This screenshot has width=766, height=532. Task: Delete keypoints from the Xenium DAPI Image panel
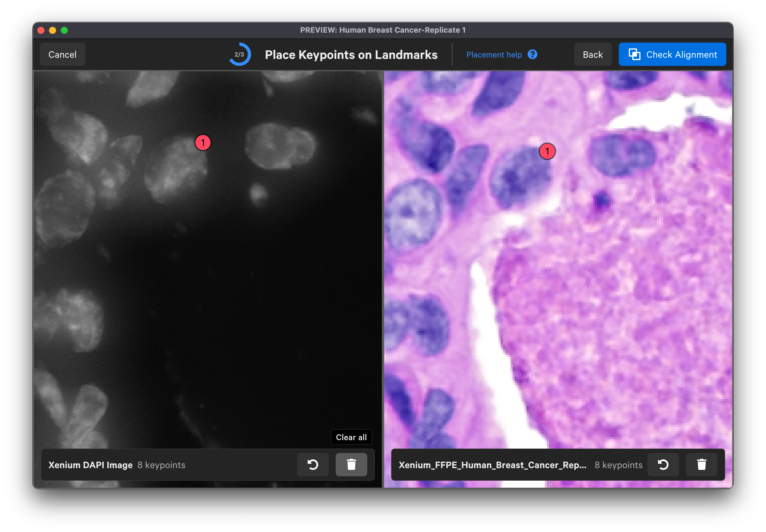(351, 465)
